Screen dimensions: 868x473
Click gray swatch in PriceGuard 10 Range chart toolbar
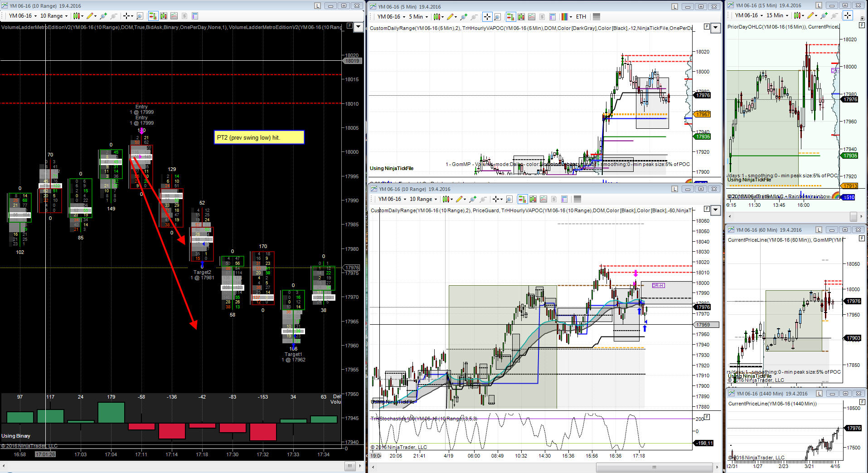577,199
